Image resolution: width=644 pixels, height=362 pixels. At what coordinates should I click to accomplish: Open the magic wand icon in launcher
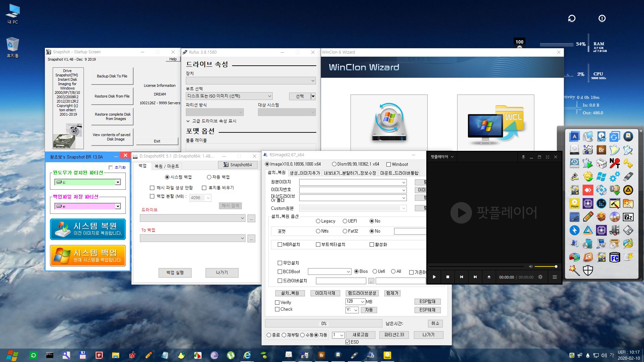pyautogui.click(x=574, y=270)
